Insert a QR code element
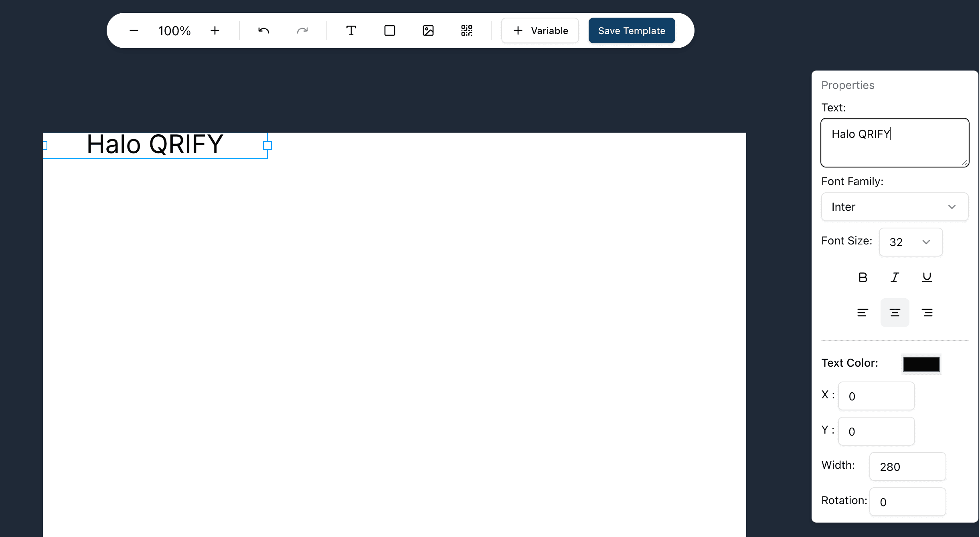 pos(466,30)
